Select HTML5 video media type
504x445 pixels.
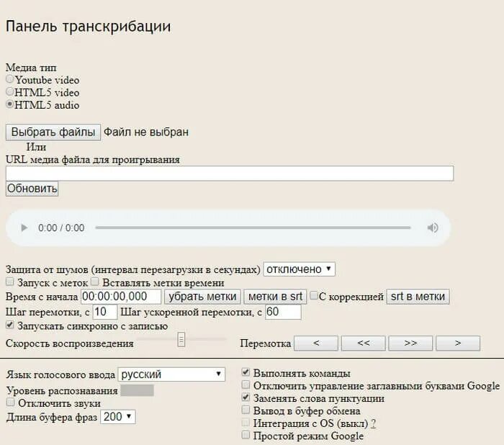pos(10,91)
